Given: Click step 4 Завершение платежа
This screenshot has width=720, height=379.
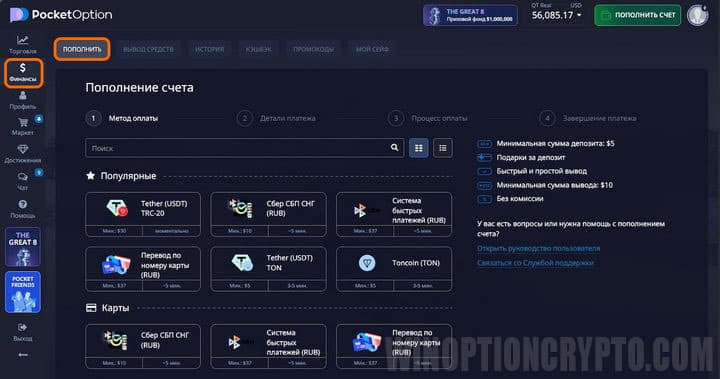Looking at the screenshot, I should tap(588, 119).
